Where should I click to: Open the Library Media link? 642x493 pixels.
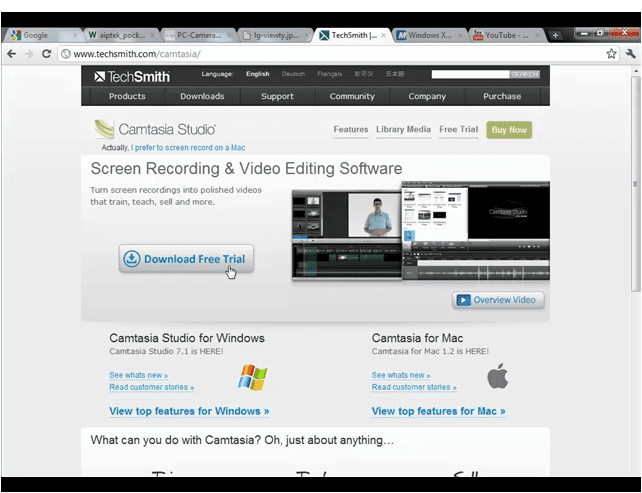tap(403, 129)
